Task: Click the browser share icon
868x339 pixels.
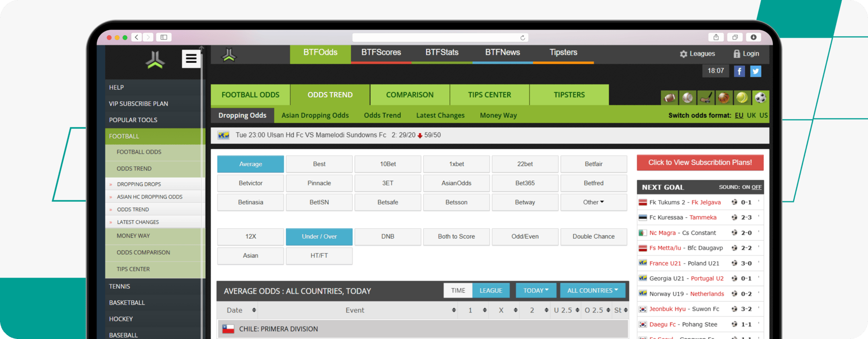Action: coord(716,37)
